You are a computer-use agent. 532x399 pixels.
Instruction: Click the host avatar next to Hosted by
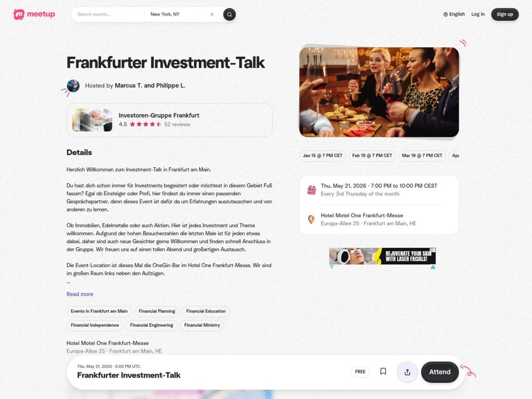coord(72,85)
